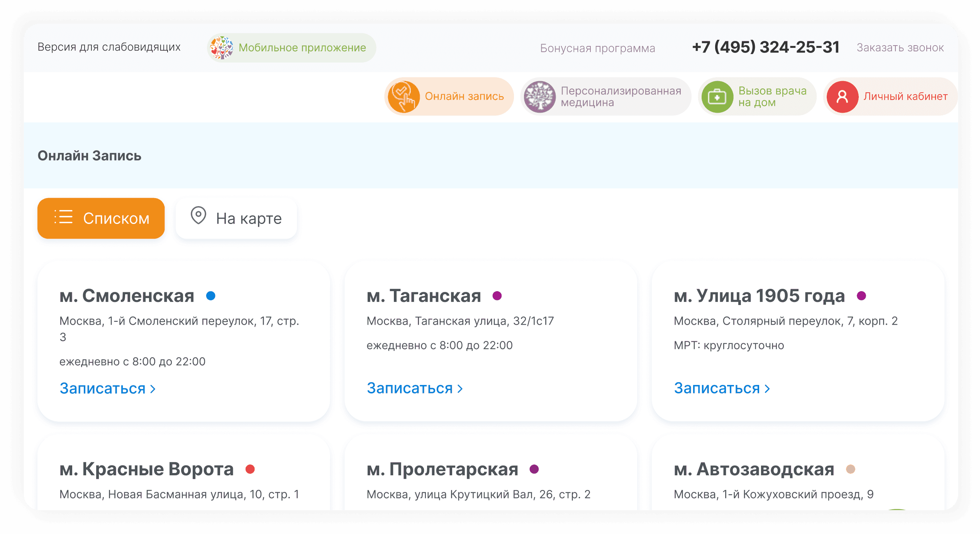Click the list lines icon in Списком
The width and height of the screenshot is (980, 534).
click(x=63, y=217)
